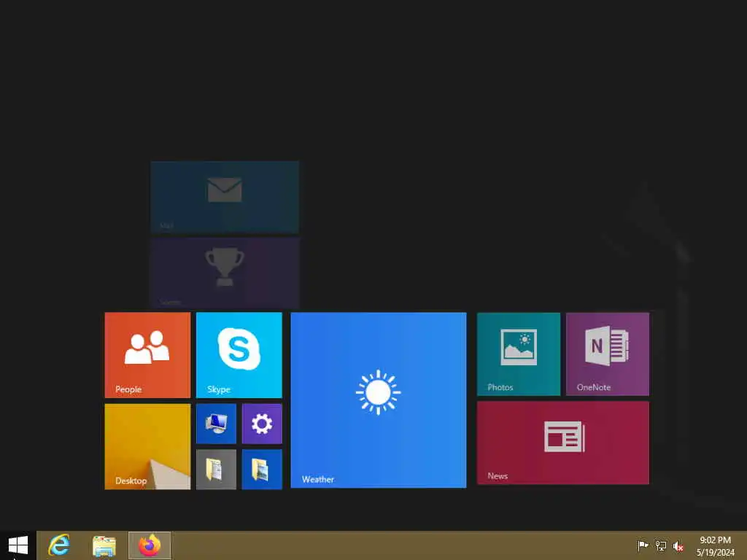Open the Weather tile
The width and height of the screenshot is (747, 560).
(x=379, y=400)
